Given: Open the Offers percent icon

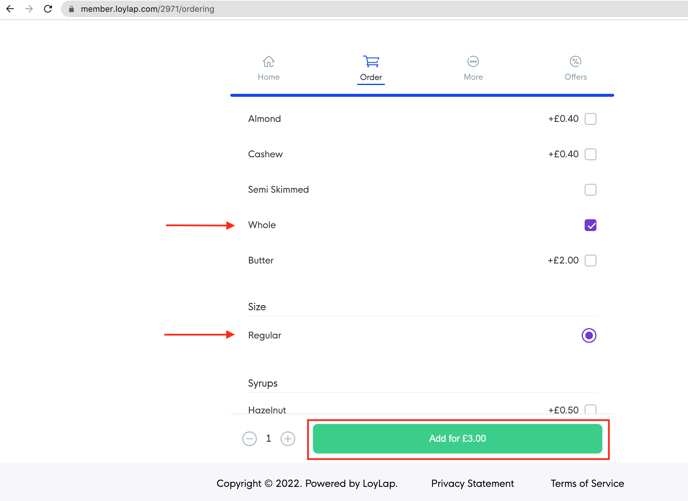Looking at the screenshot, I should tap(575, 62).
